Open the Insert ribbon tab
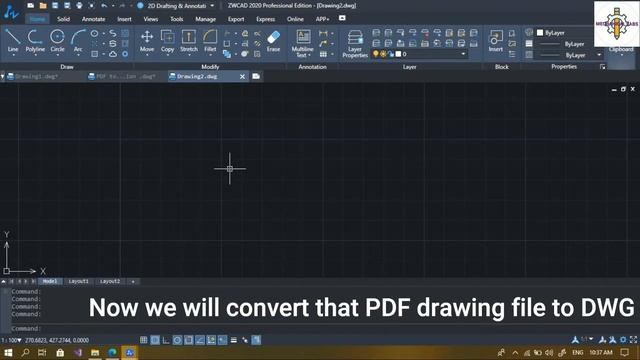The height and width of the screenshot is (360, 640). (124, 19)
